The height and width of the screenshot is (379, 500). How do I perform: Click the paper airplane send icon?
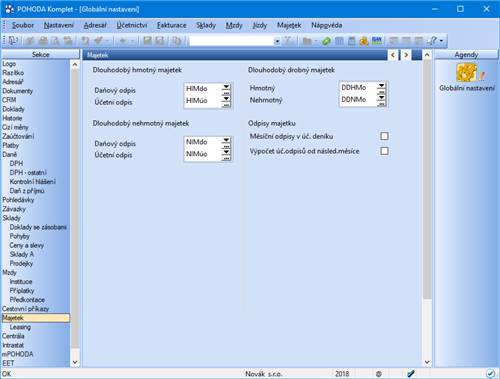98,41
